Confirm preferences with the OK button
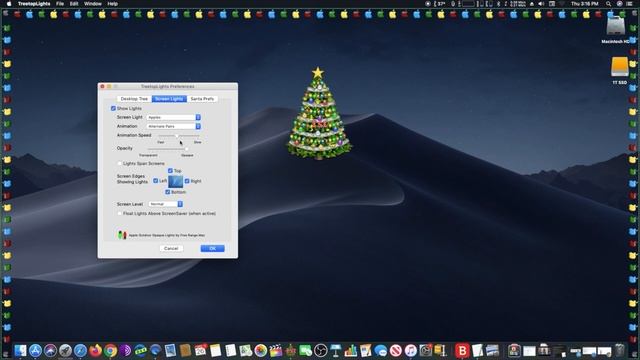 (212, 248)
